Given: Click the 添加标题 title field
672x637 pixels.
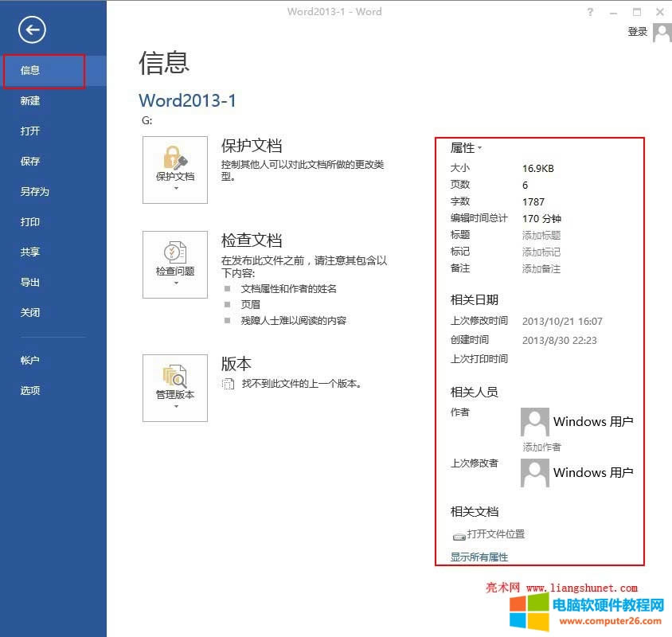Looking at the screenshot, I should (541, 236).
